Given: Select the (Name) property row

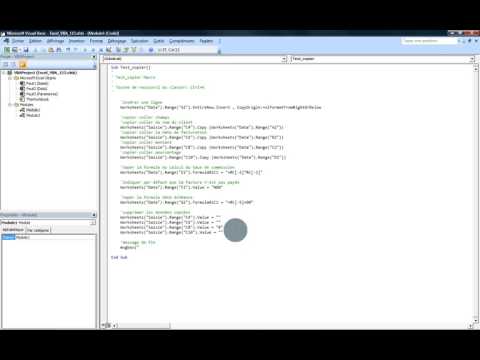Looking at the screenshot, I should tap(49, 237).
